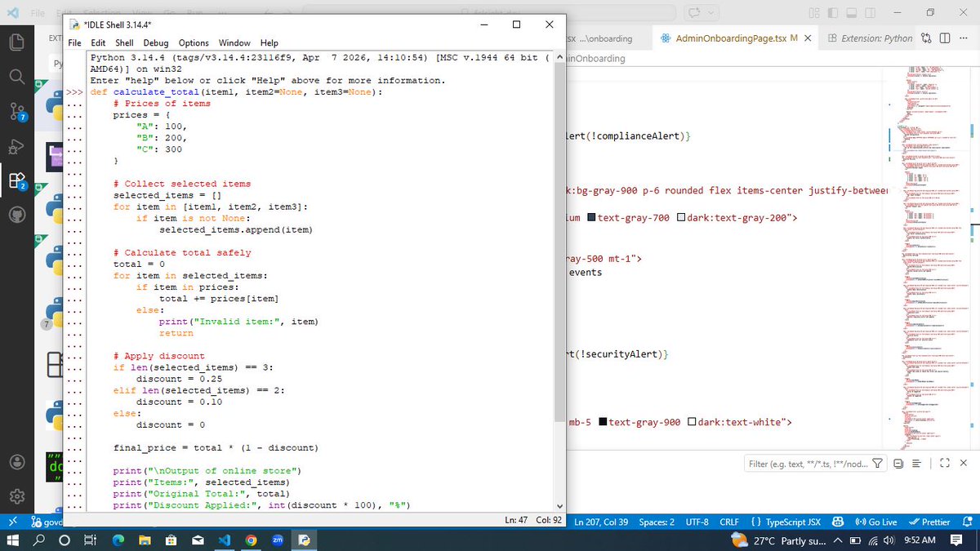Open Windows taskbar search
The image size is (980, 551).
click(39, 540)
